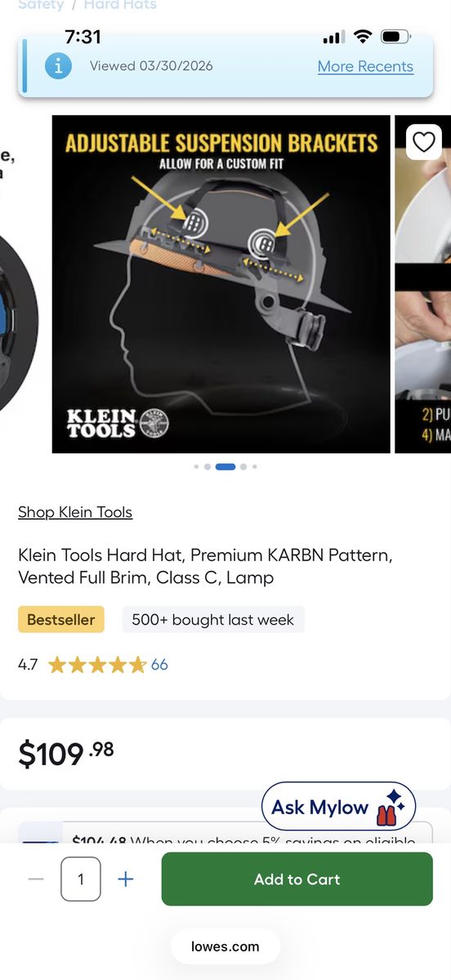Tap the heart favorite icon

tap(423, 142)
